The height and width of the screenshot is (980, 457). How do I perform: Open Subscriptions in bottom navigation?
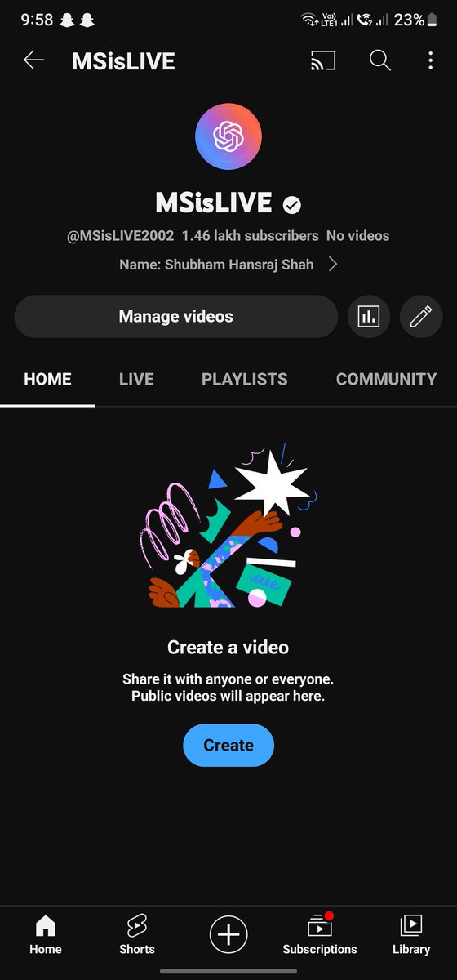pos(320,935)
